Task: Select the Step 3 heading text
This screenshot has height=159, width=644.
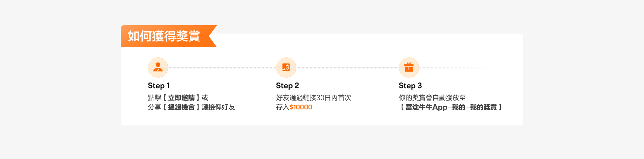Action: (410, 86)
